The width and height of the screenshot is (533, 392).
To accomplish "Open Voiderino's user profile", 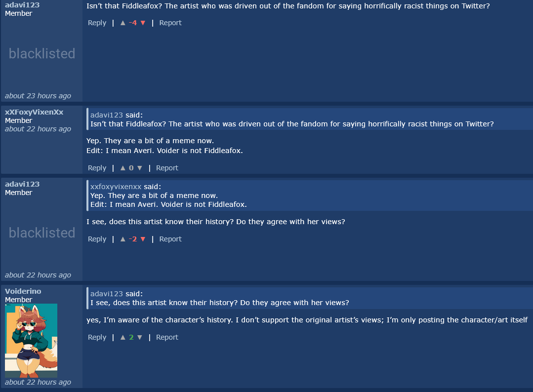I will click(x=23, y=291).
